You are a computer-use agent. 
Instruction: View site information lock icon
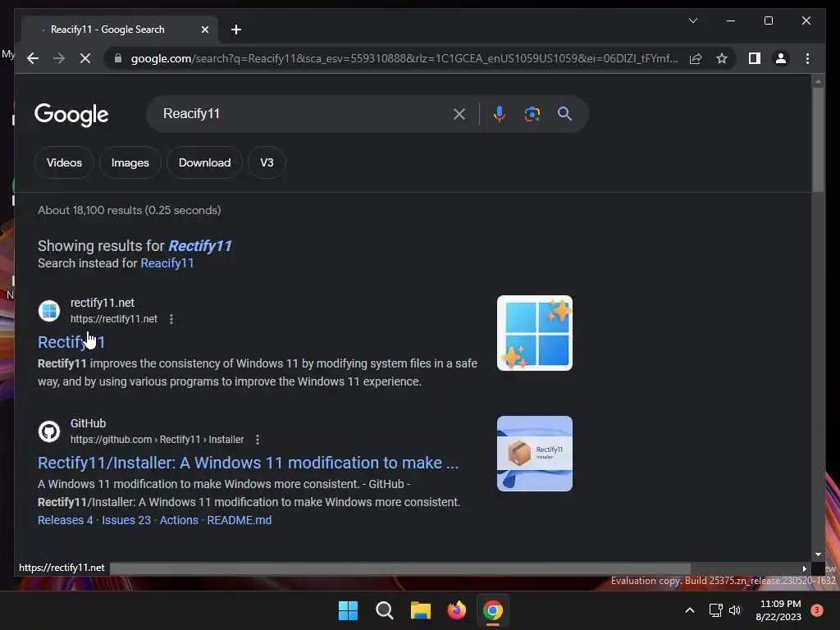click(x=118, y=58)
